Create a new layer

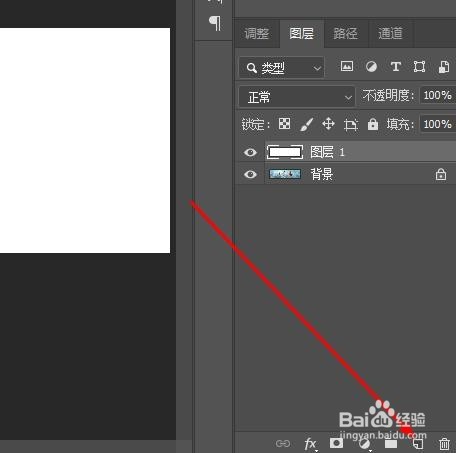(x=418, y=444)
